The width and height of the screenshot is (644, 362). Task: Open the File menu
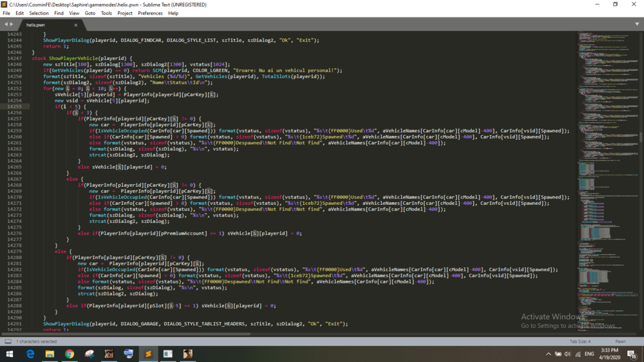(x=6, y=13)
